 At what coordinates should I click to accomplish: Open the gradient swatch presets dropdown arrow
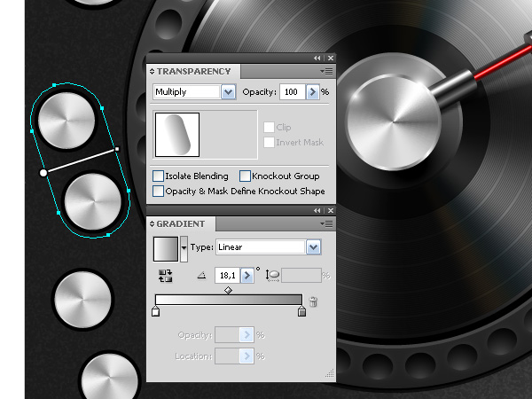coord(184,249)
